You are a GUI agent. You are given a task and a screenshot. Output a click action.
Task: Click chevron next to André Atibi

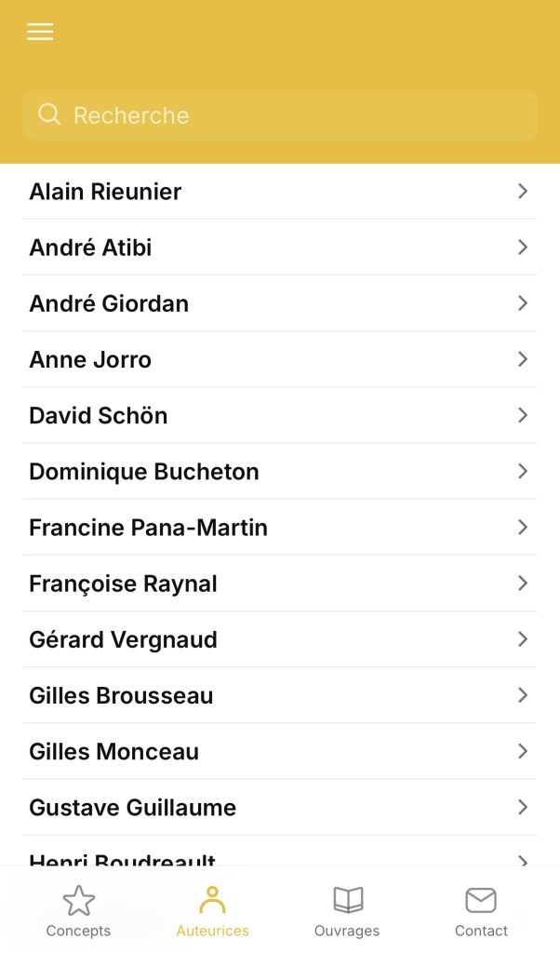tap(523, 247)
